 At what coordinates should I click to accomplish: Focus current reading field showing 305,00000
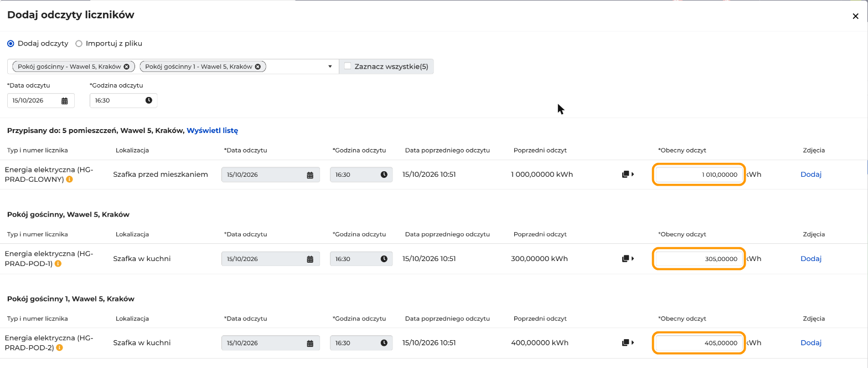[699, 259]
